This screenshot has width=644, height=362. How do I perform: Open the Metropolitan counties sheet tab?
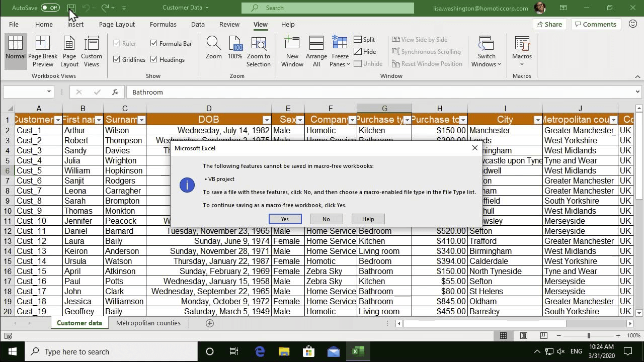coord(148,323)
